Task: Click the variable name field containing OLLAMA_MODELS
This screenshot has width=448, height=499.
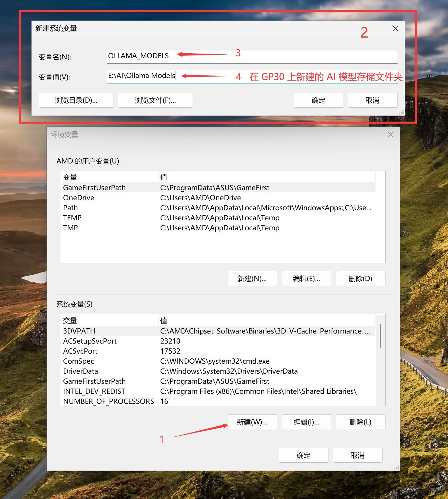Action: (252, 56)
